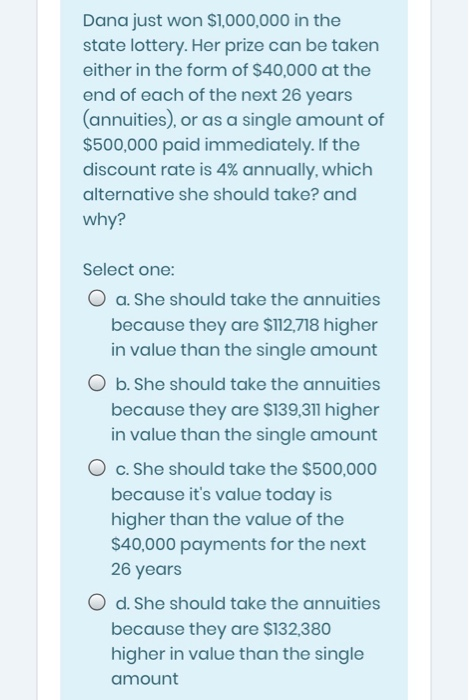
Task: Click final 'amount' word in option d
Action: pyautogui.click(x=145, y=679)
